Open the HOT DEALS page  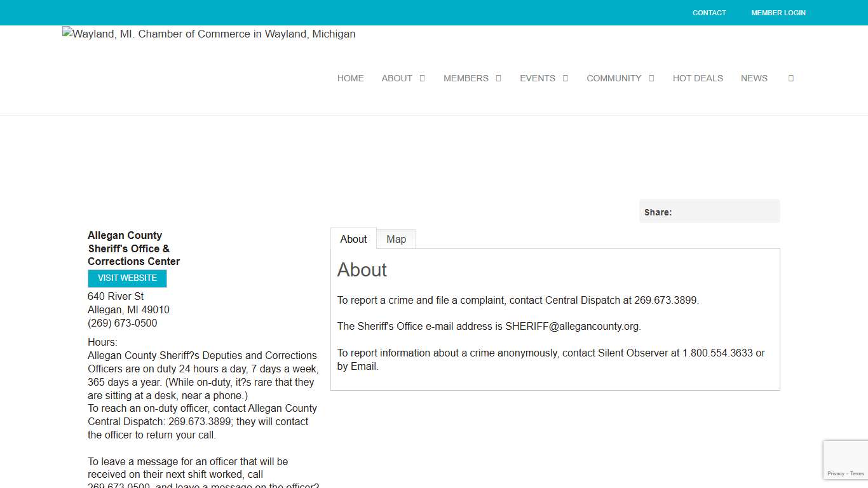point(698,78)
